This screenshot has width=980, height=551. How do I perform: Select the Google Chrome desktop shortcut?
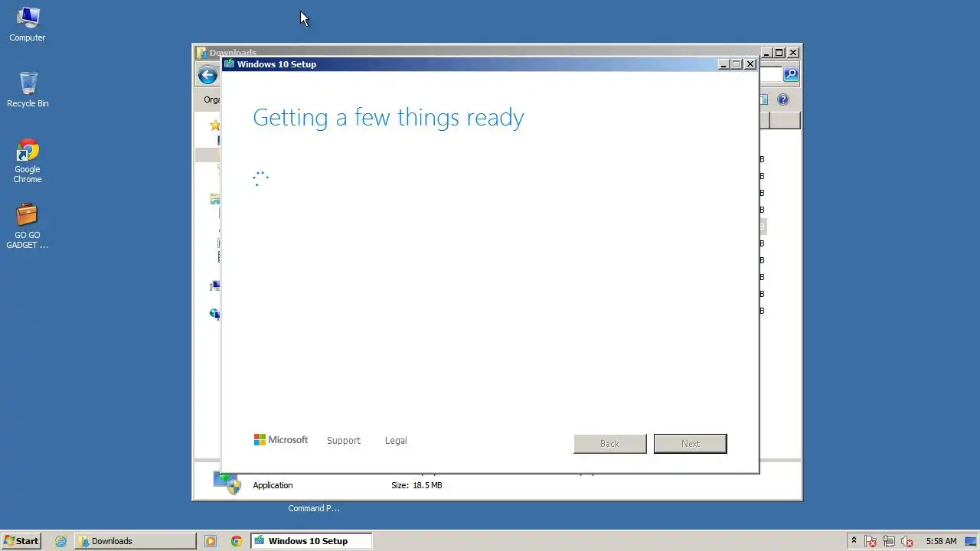coord(28,161)
